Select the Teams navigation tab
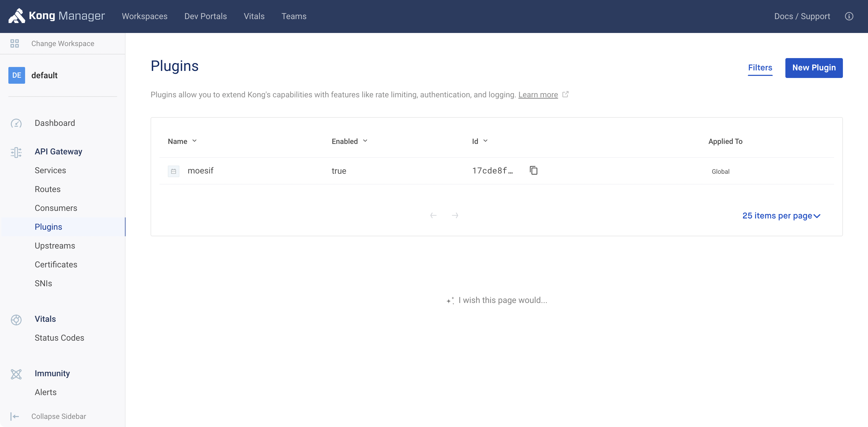The height and width of the screenshot is (427, 868). 294,16
